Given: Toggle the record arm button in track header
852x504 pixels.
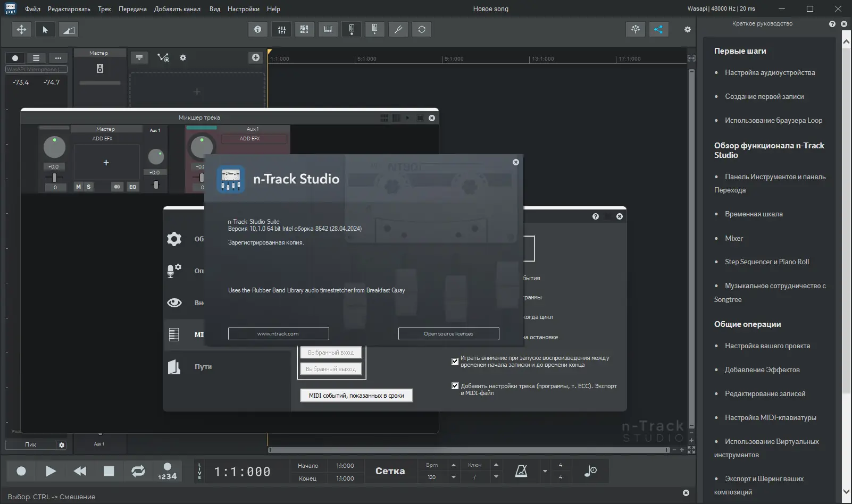Looking at the screenshot, I should coord(15,58).
